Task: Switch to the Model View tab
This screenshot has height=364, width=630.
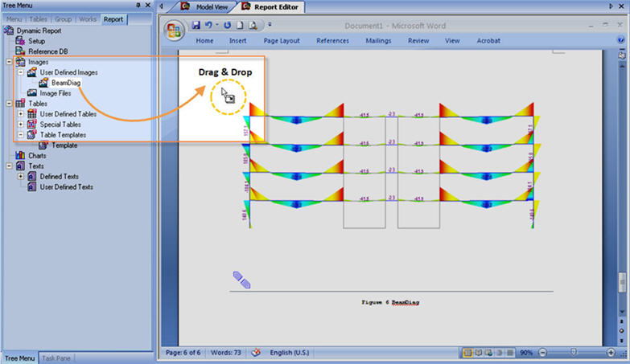Action: (x=207, y=6)
